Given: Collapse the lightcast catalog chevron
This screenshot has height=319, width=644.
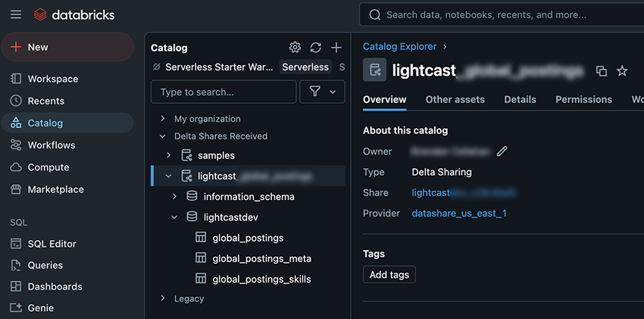Looking at the screenshot, I should point(168,176).
